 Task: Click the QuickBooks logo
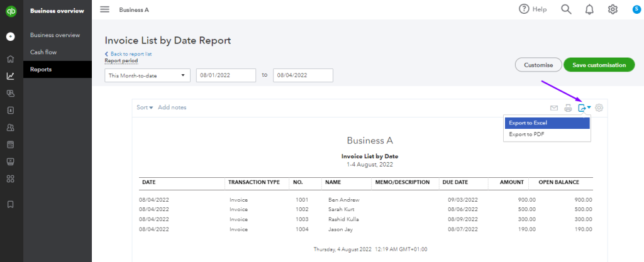(x=10, y=11)
